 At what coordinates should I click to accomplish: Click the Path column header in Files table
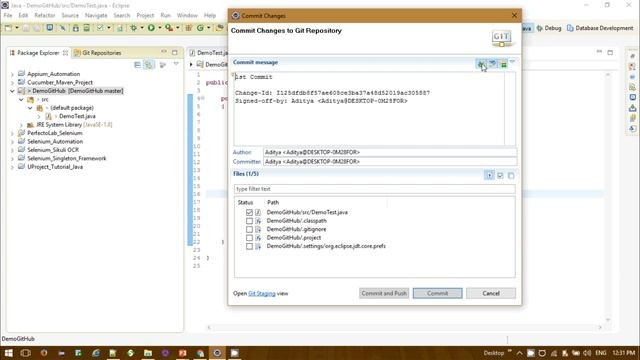click(273, 202)
